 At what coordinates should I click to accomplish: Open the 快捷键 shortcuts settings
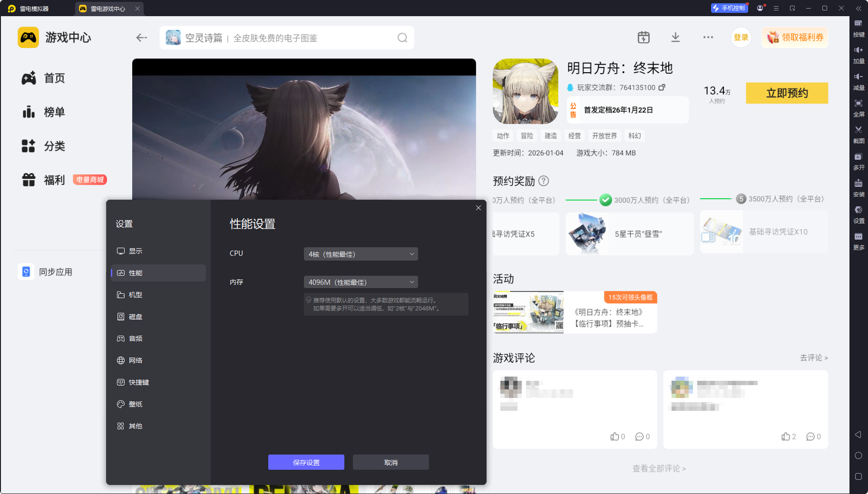point(158,382)
